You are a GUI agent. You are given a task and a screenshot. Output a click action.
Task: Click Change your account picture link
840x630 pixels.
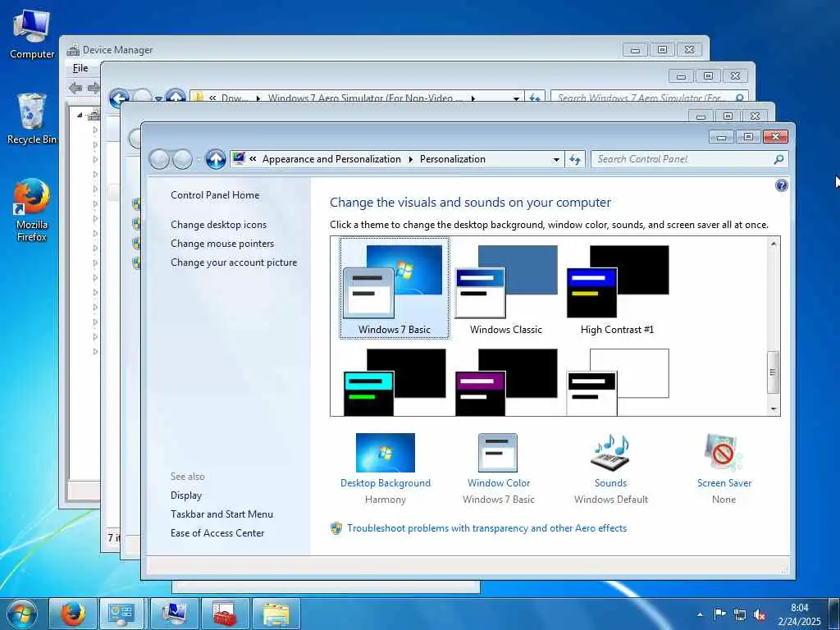pyautogui.click(x=234, y=262)
